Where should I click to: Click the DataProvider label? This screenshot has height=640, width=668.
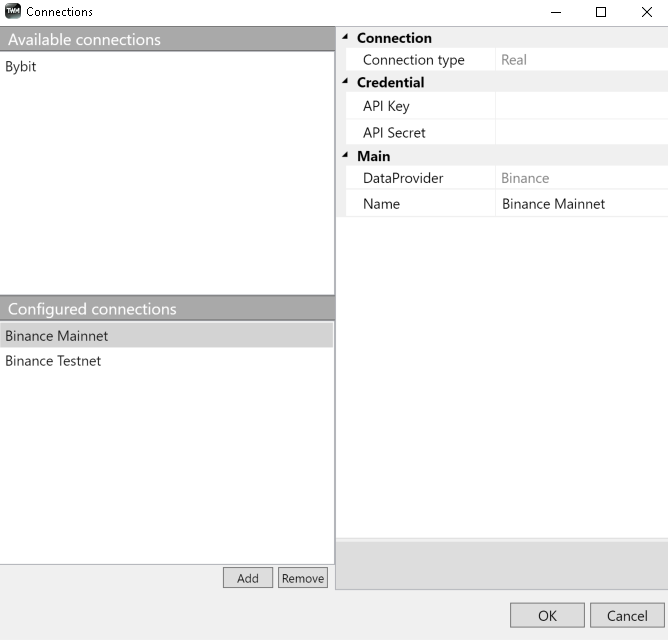[403, 178]
